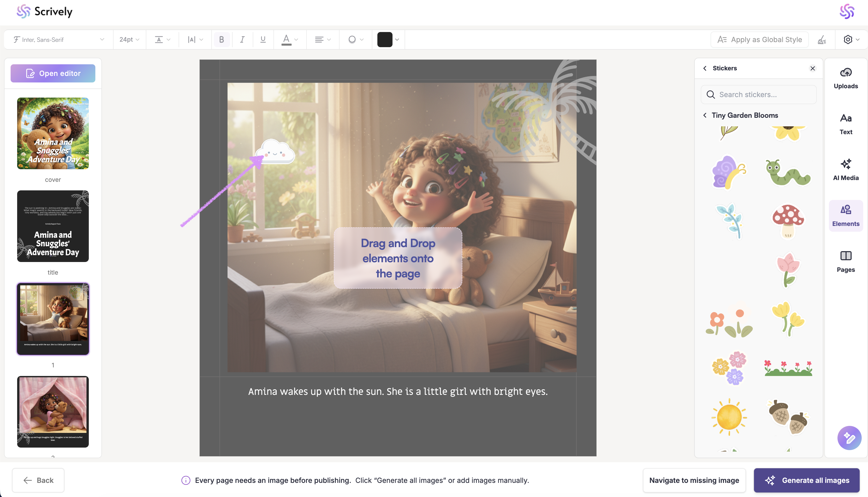Click the clear formatting broom icon
This screenshot has width=868, height=497.
click(822, 40)
